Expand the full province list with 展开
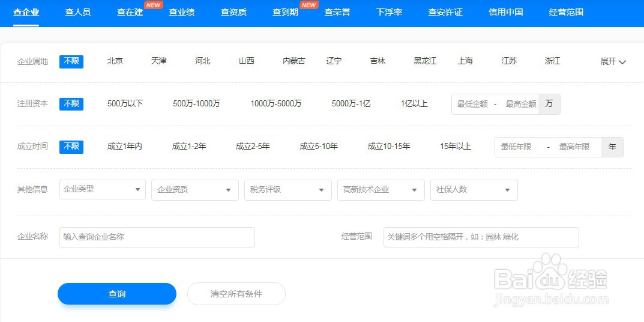 click(613, 62)
